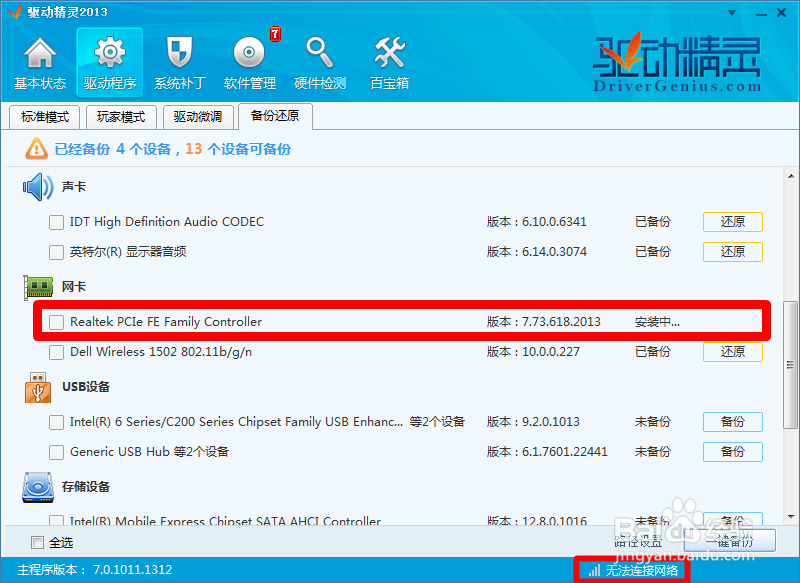This screenshot has width=800, height=583.
Task: Click scrollbar down arrow in device list
Action: coord(791,517)
